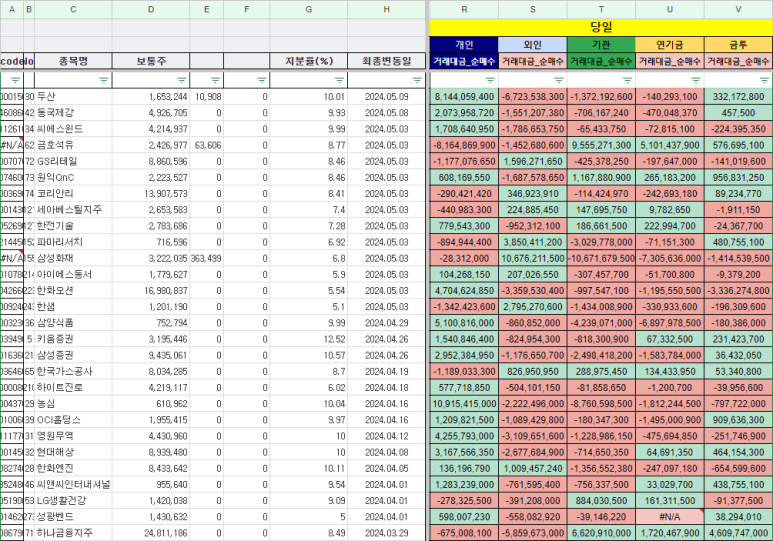Open the filter dropdown for 지분율(%) column
This screenshot has width=773, height=541.
tap(339, 80)
